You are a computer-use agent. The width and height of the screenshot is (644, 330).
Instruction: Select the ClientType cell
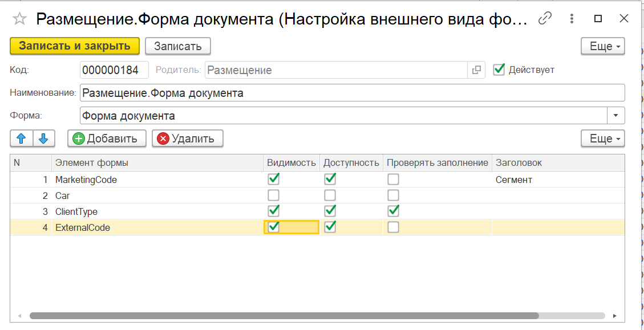pos(157,211)
